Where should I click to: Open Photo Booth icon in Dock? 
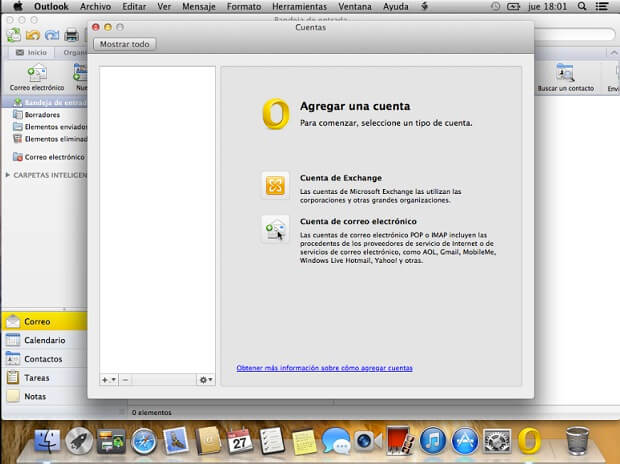(x=400, y=440)
